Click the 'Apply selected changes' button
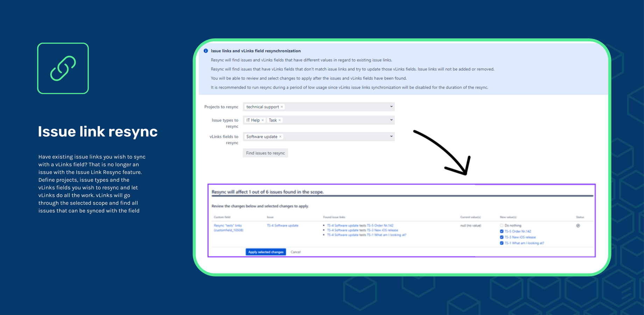 pos(266,252)
